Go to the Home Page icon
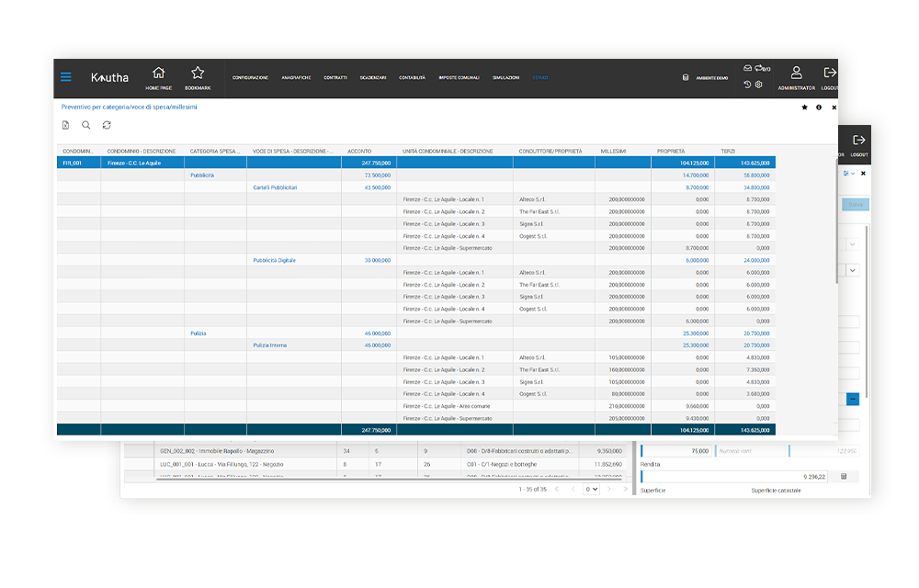919x588 pixels. pyautogui.click(x=158, y=77)
